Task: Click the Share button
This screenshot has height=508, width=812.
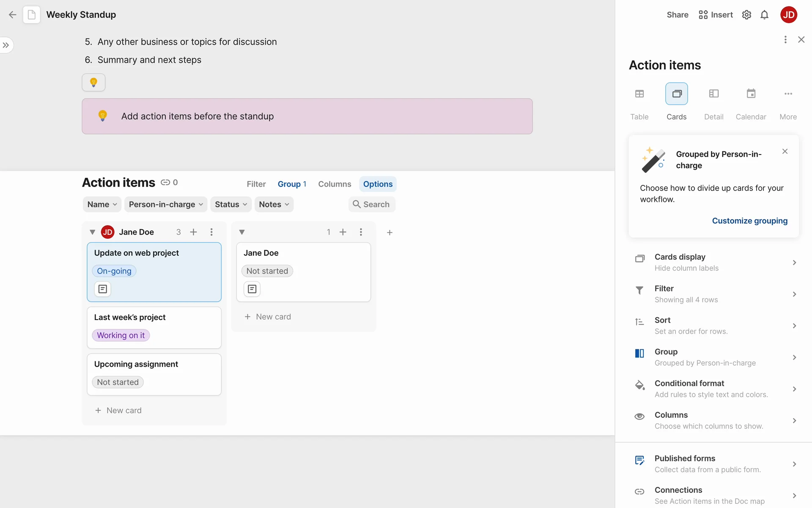Action: (x=677, y=15)
